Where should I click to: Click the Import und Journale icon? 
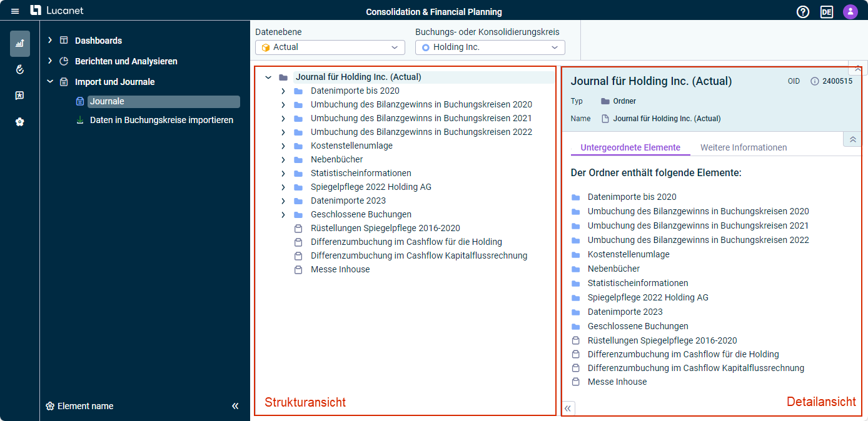(64, 82)
